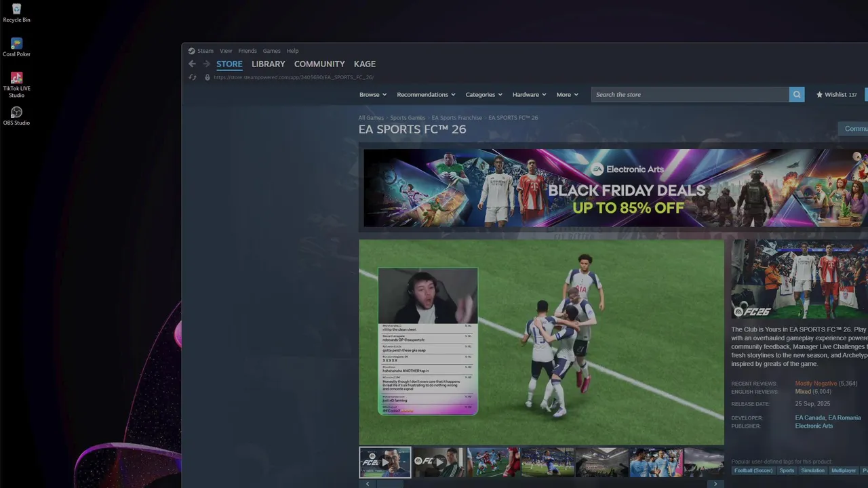
Task: Open the Games menu
Action: click(x=272, y=51)
